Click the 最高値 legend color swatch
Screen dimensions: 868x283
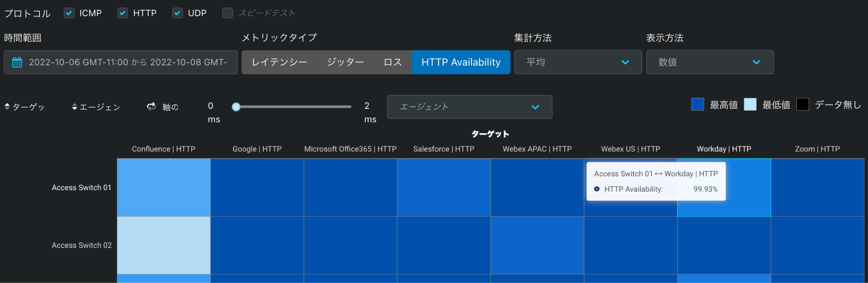(x=698, y=104)
